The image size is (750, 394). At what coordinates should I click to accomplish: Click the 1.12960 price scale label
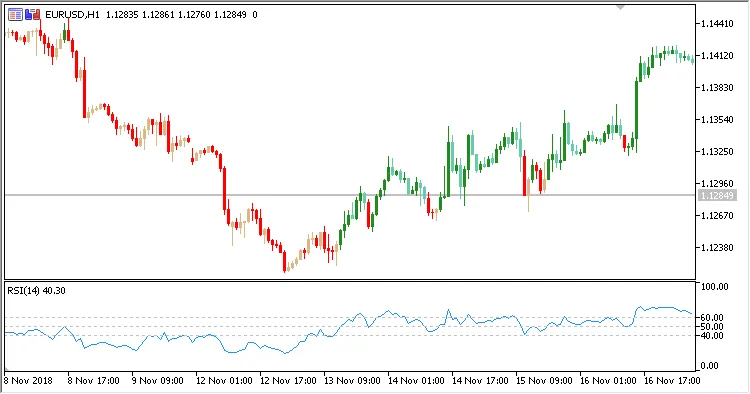(x=717, y=184)
